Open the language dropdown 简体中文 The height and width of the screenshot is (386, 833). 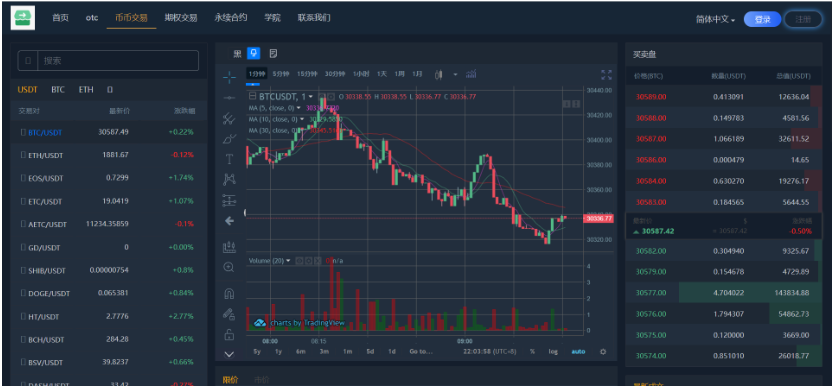pyautogui.click(x=716, y=19)
